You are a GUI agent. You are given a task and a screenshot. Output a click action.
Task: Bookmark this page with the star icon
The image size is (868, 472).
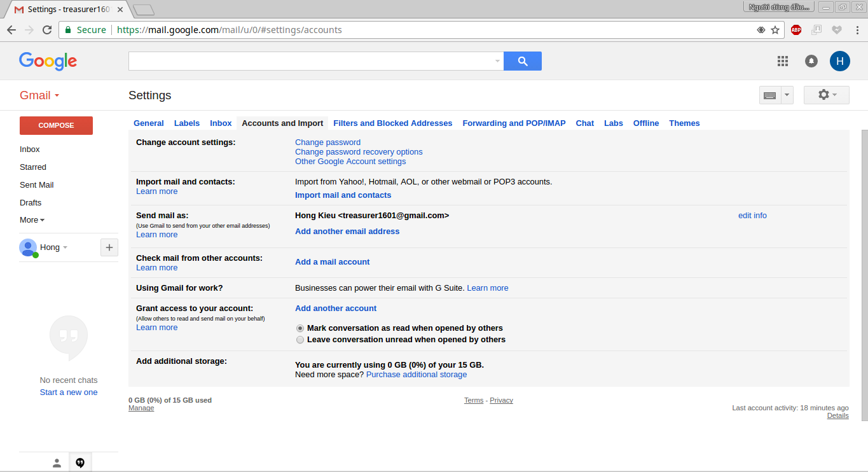775,30
